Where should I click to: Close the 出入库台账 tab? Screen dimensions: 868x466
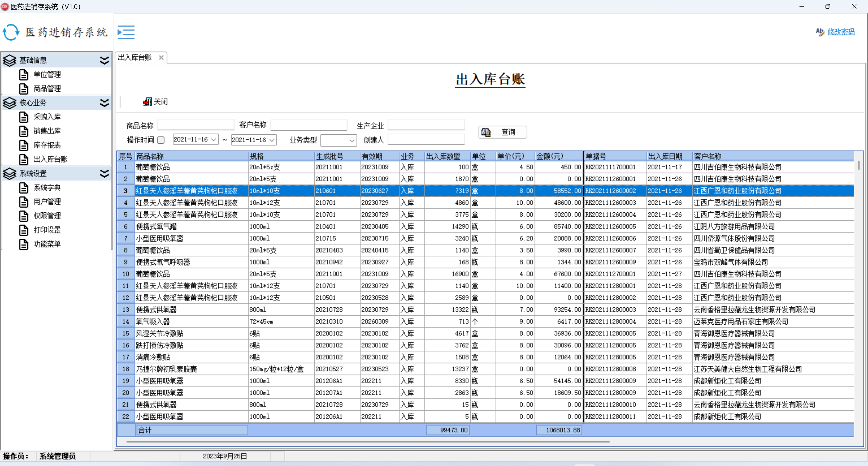161,58
